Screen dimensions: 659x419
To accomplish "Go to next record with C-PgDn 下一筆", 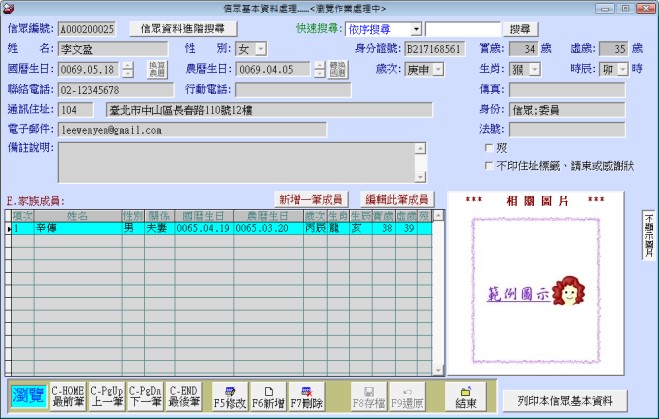I will click(145, 396).
